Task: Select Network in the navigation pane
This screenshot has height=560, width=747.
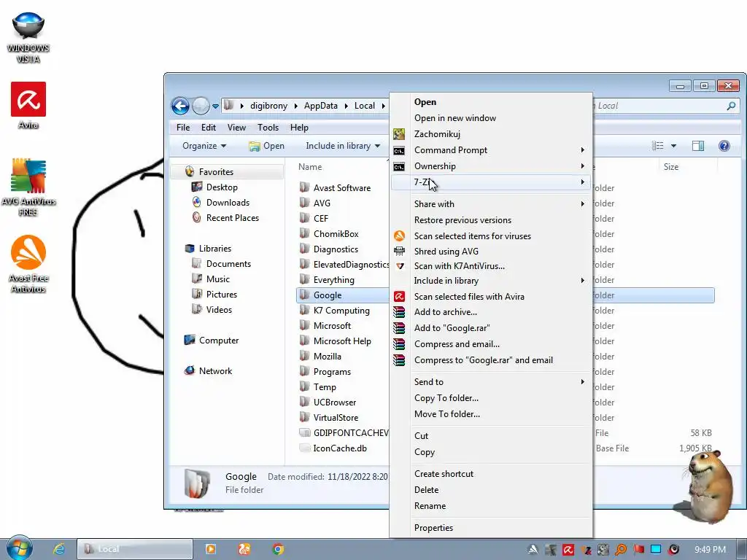Action: click(208, 371)
